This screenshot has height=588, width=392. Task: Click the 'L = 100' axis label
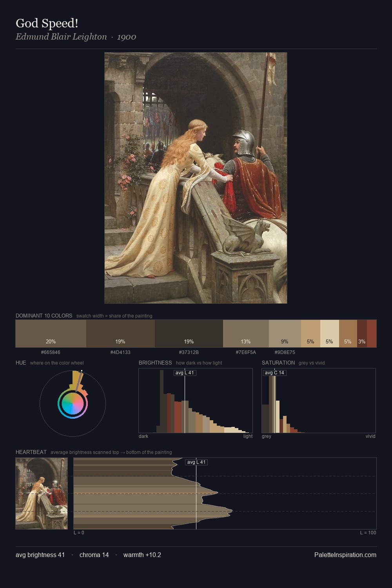pyautogui.click(x=368, y=533)
